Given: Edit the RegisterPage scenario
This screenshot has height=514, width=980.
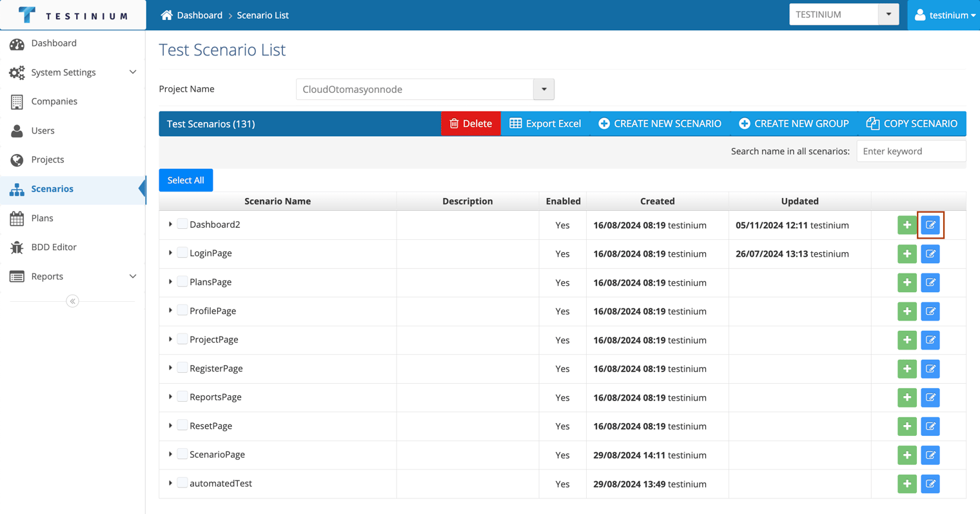Looking at the screenshot, I should point(930,369).
